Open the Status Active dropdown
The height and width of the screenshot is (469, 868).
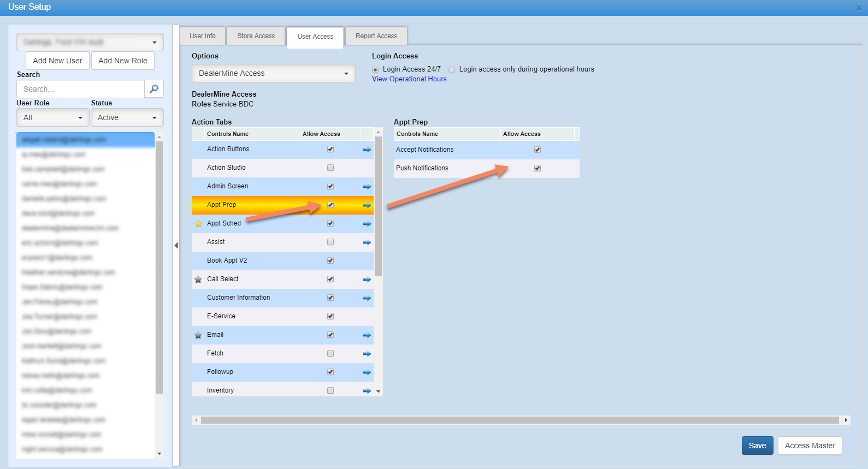click(127, 117)
